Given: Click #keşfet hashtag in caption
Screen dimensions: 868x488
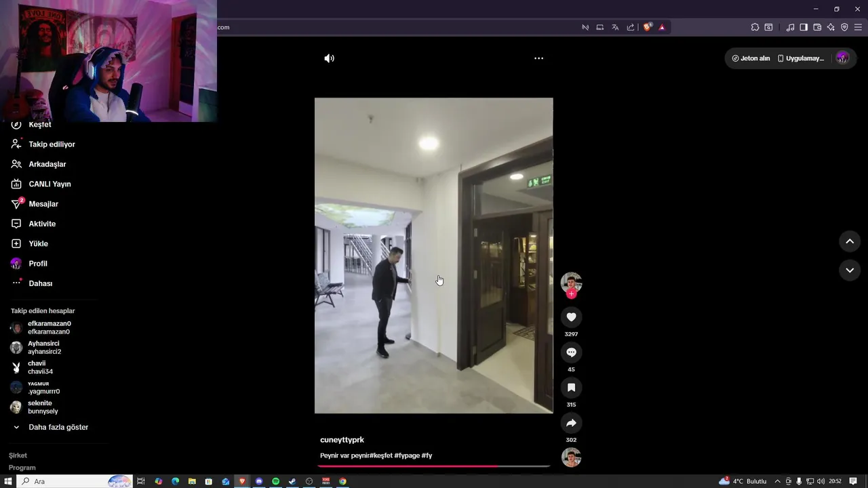Looking at the screenshot, I should tap(381, 455).
